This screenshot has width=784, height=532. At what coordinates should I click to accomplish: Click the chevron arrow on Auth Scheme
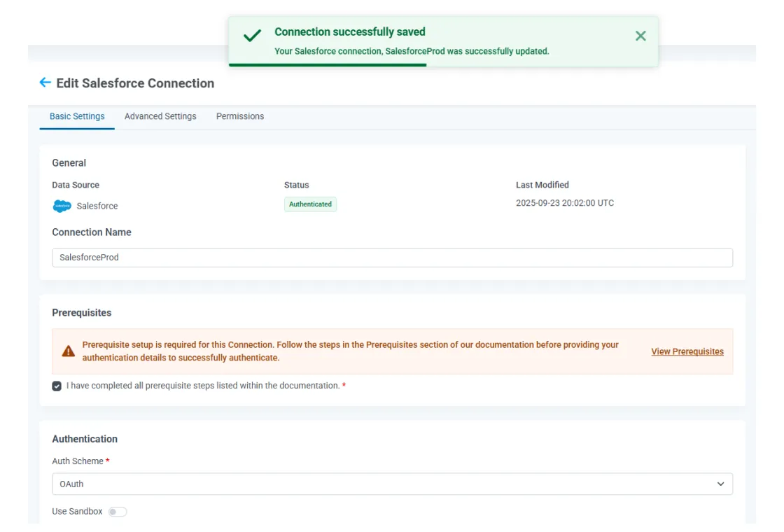(x=720, y=484)
